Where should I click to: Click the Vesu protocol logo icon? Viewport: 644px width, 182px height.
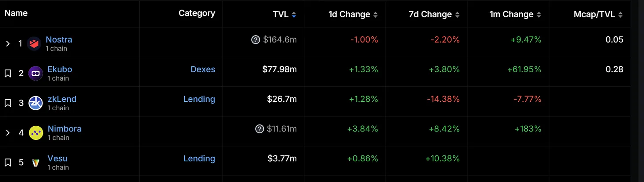click(x=35, y=163)
